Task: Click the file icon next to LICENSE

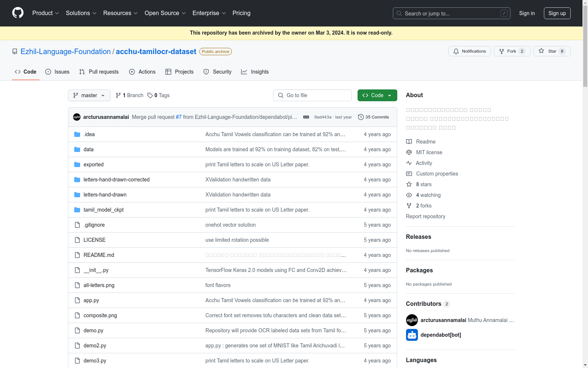Action: (x=77, y=240)
